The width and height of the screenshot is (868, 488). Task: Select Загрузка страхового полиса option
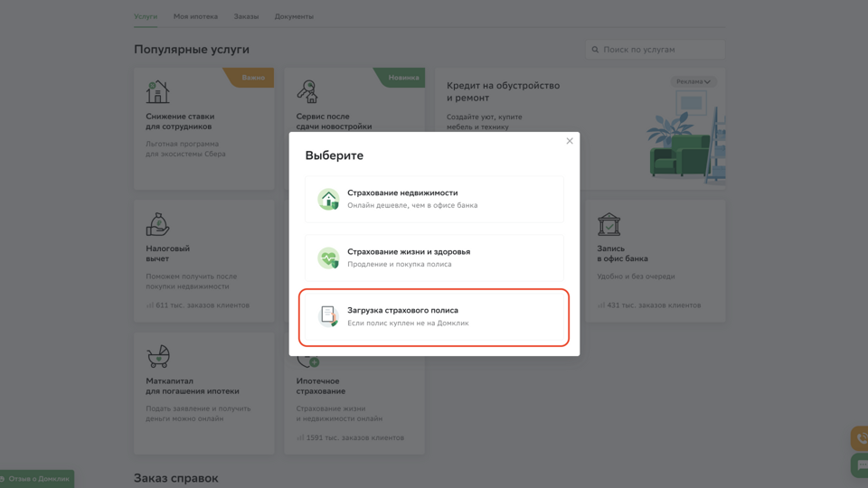click(434, 316)
